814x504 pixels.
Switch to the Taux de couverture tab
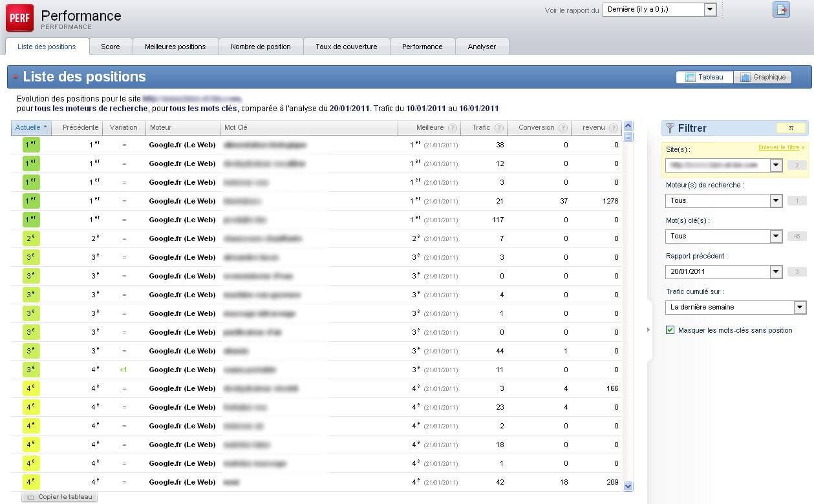[x=346, y=47]
